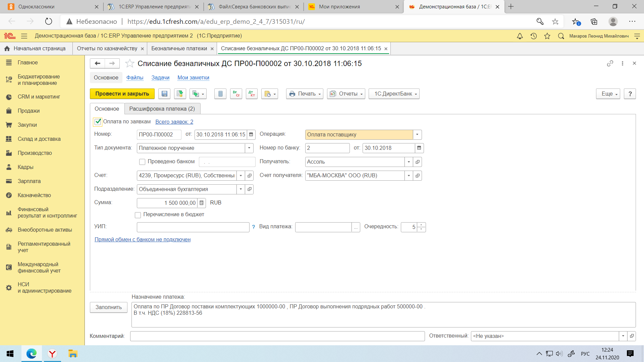Expand the Тип документа dropdown
Image resolution: width=644 pixels, height=362 pixels.
tap(249, 148)
